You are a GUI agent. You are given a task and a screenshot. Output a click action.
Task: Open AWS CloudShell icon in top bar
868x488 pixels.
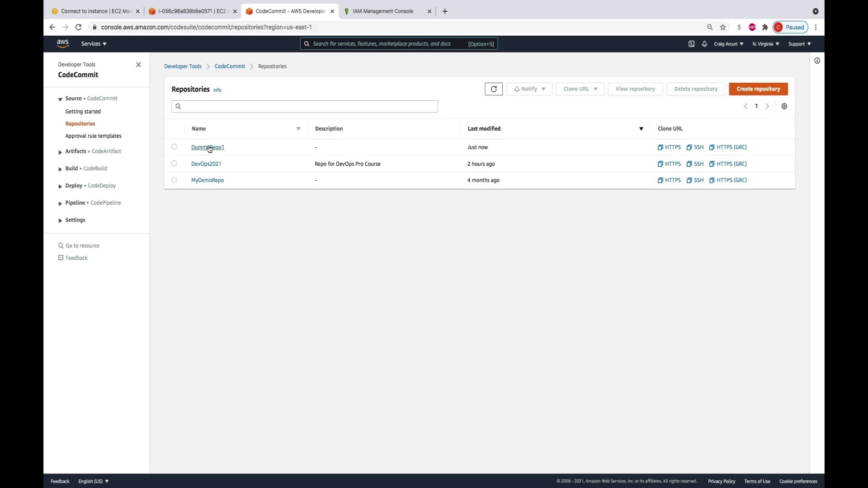[691, 44]
